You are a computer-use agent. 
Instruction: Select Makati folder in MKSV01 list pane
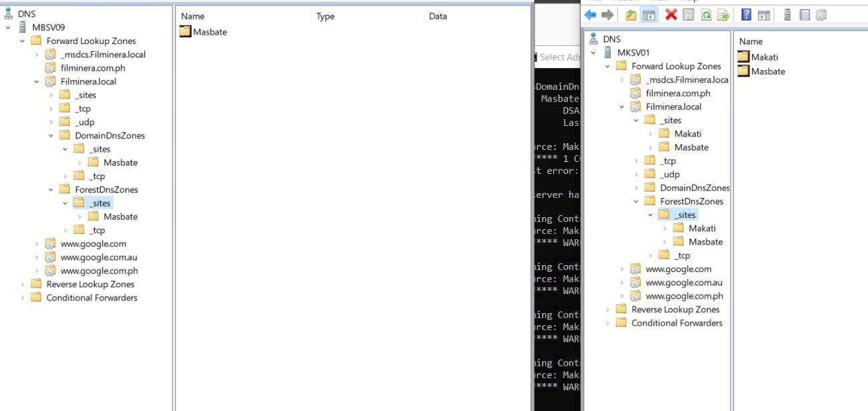[x=758, y=57]
